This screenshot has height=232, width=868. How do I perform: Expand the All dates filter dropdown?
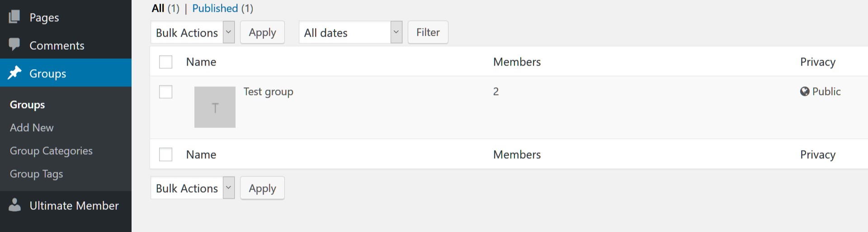[x=350, y=33]
